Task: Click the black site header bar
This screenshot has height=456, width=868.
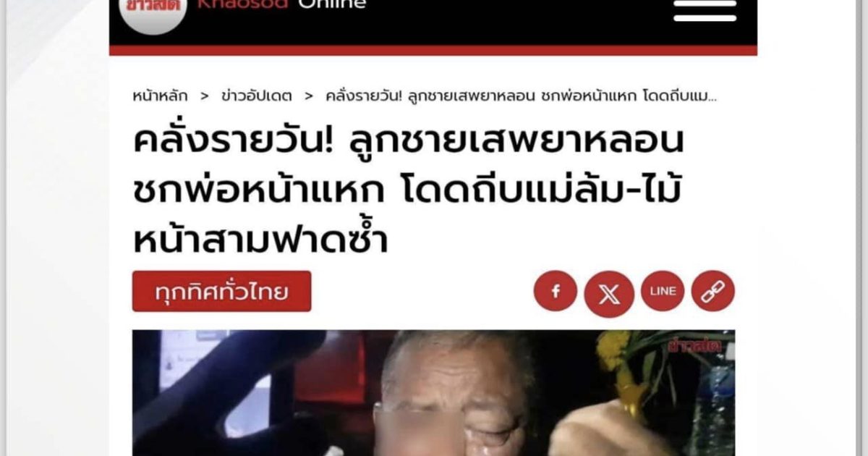Action: click(433, 22)
